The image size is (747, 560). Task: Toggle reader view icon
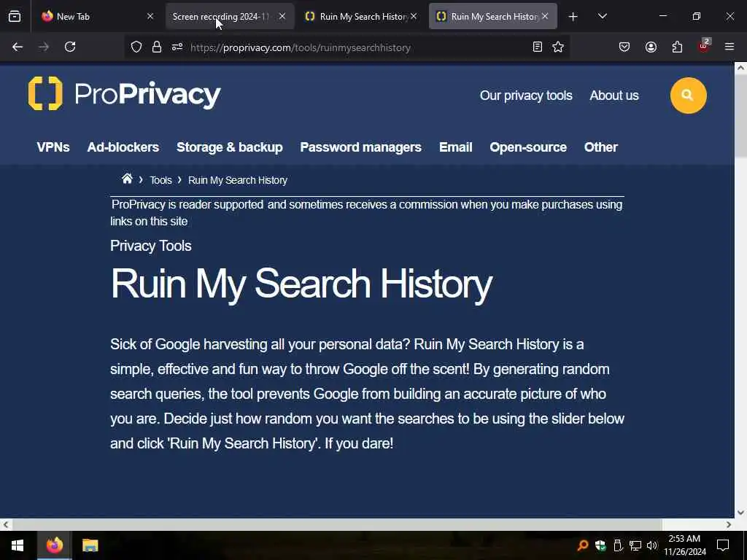[538, 47]
